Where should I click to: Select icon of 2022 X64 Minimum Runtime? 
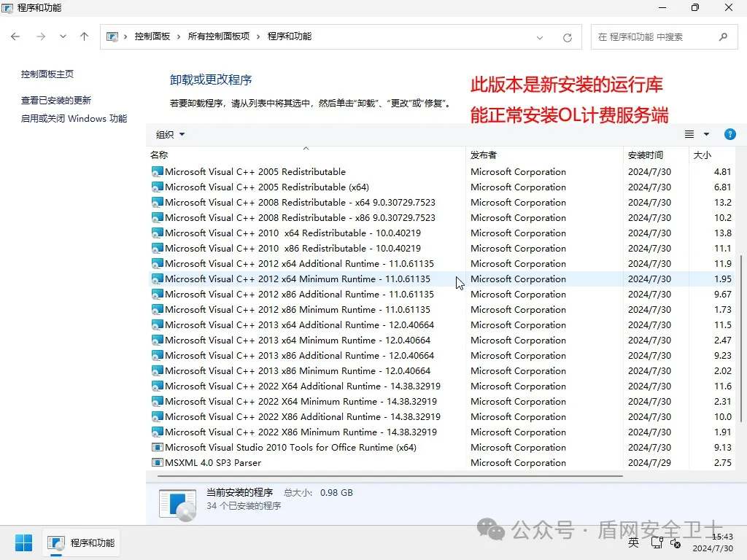(x=158, y=402)
